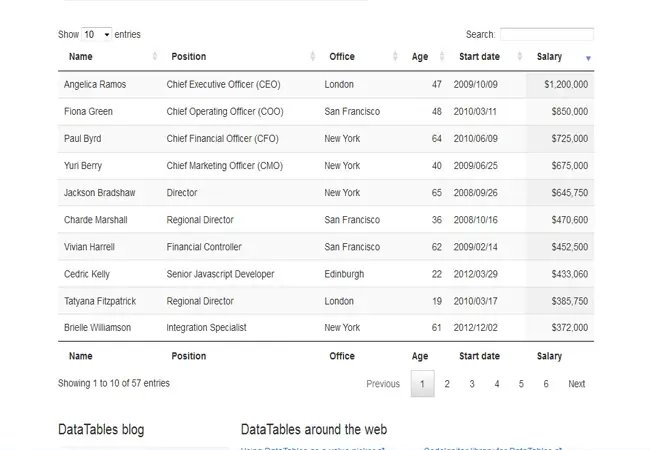Sort table by the Salary header

click(549, 57)
